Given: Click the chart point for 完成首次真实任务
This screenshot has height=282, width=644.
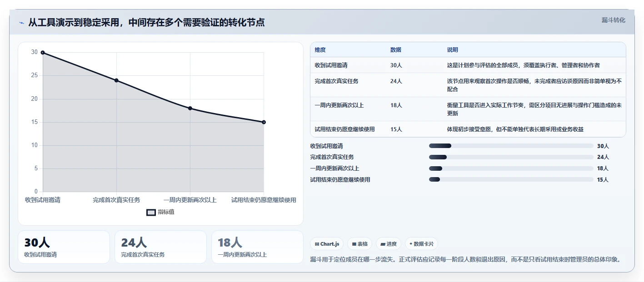Looking at the screenshot, I should pyautogui.click(x=116, y=80).
